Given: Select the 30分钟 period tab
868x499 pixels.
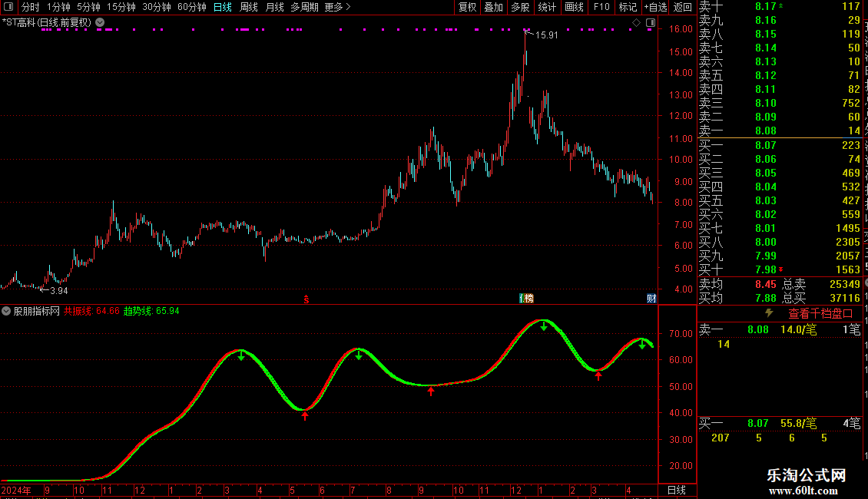Looking at the screenshot, I should pyautogui.click(x=156, y=7).
